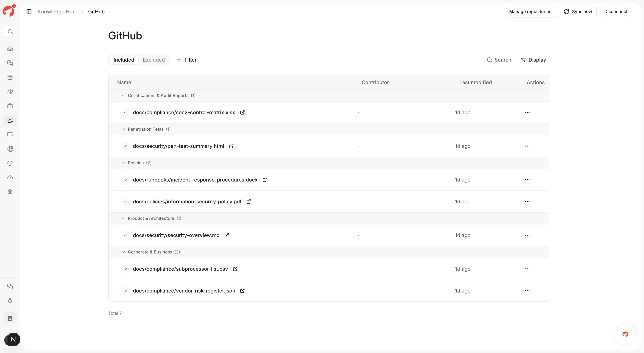Select the active database icon in the sidebar
Screen dimensions: 644x353
10,120
